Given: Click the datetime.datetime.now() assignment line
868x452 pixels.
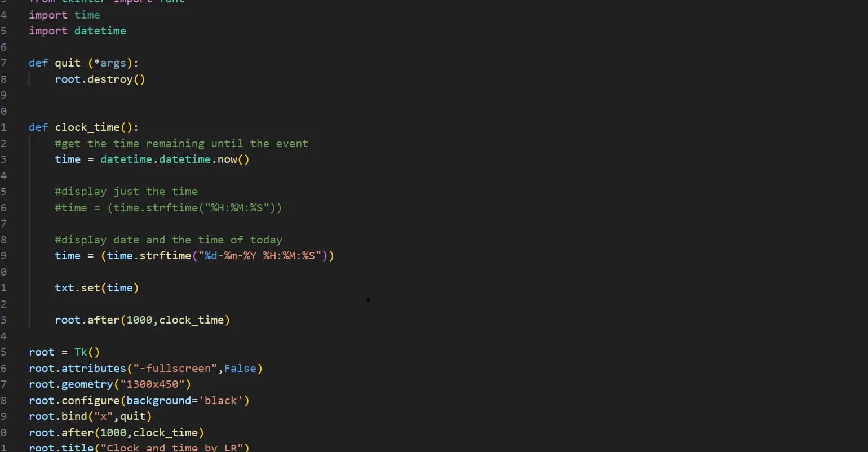Looking at the screenshot, I should pos(152,159).
